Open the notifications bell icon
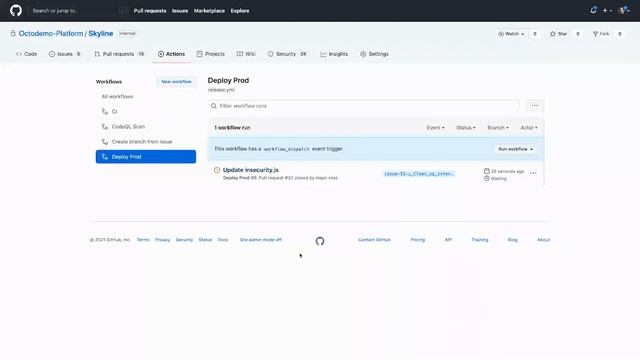640x360 pixels. coord(593,10)
